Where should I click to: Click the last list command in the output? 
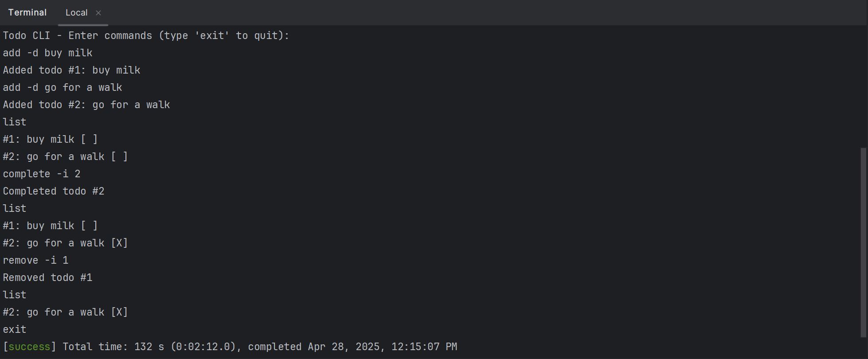click(14, 295)
